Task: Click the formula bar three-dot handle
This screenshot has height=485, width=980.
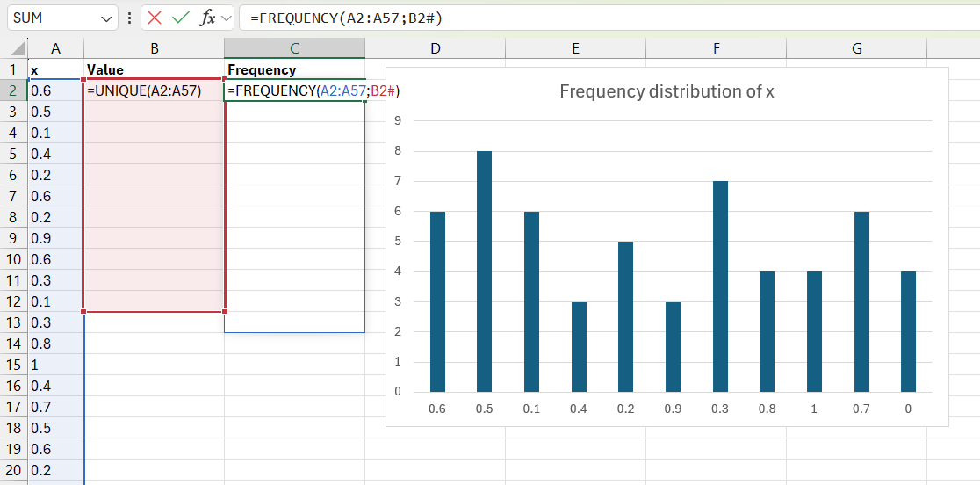Action: pyautogui.click(x=129, y=18)
